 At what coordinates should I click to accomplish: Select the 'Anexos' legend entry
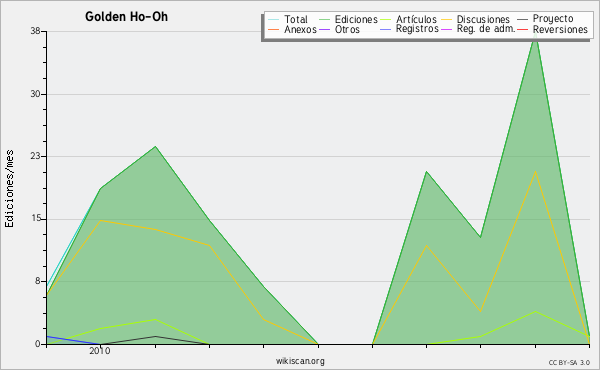pos(300,29)
